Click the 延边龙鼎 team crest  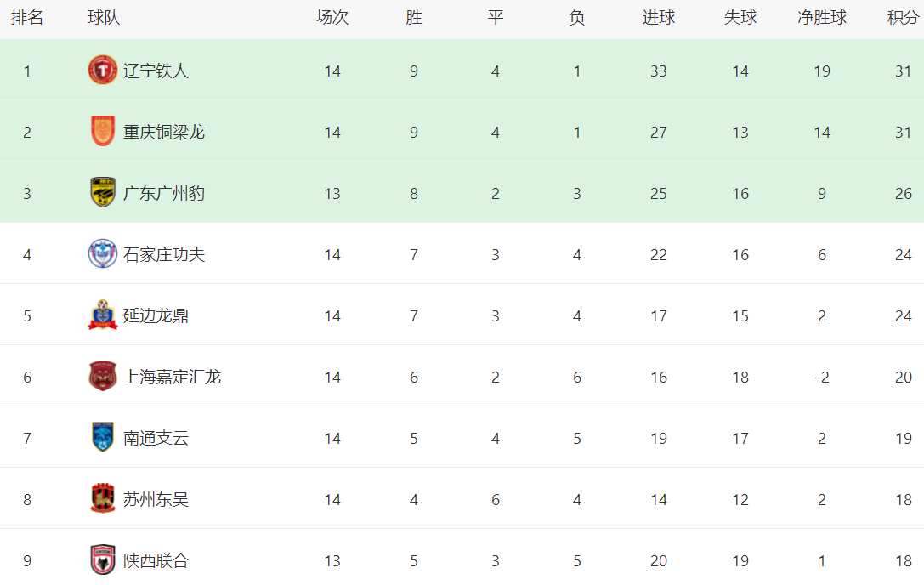click(x=103, y=315)
